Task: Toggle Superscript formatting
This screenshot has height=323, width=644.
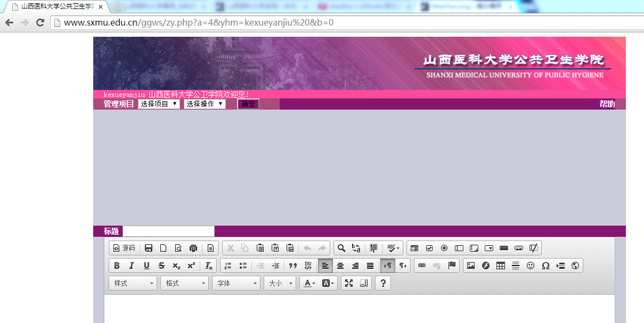Action: pyautogui.click(x=191, y=266)
